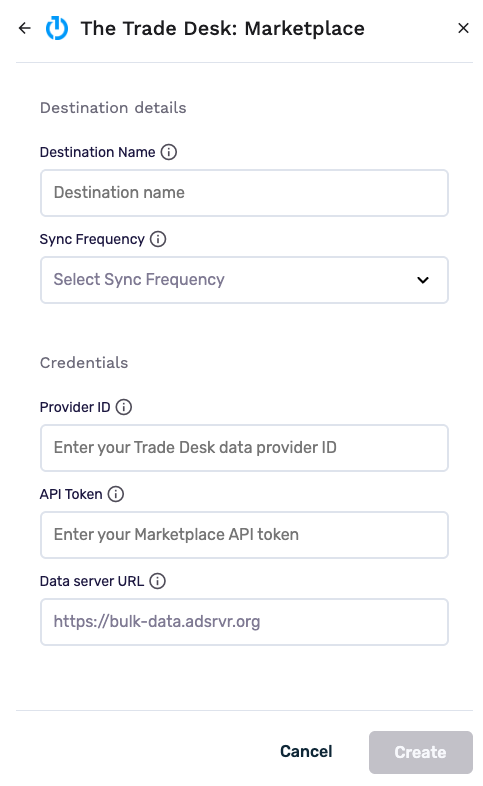Focus the Data server URL field
Image resolution: width=483 pixels, height=786 pixels.
245,622
